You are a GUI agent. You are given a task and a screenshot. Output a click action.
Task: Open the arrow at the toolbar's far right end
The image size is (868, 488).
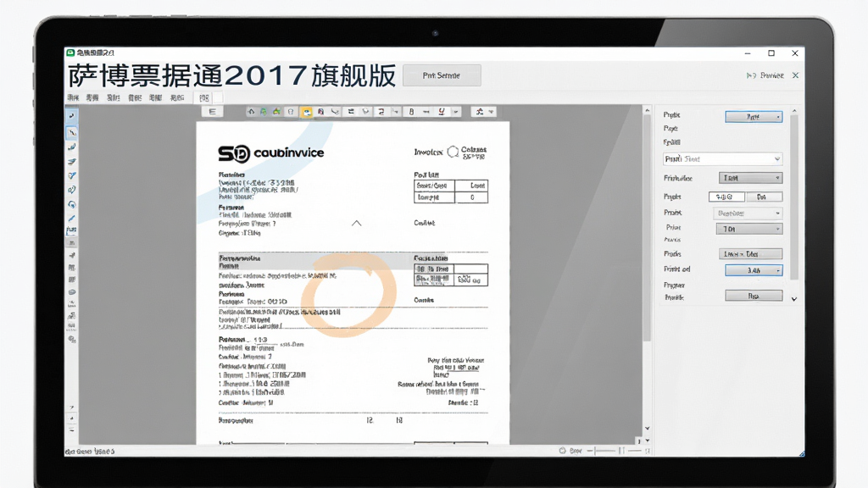491,112
